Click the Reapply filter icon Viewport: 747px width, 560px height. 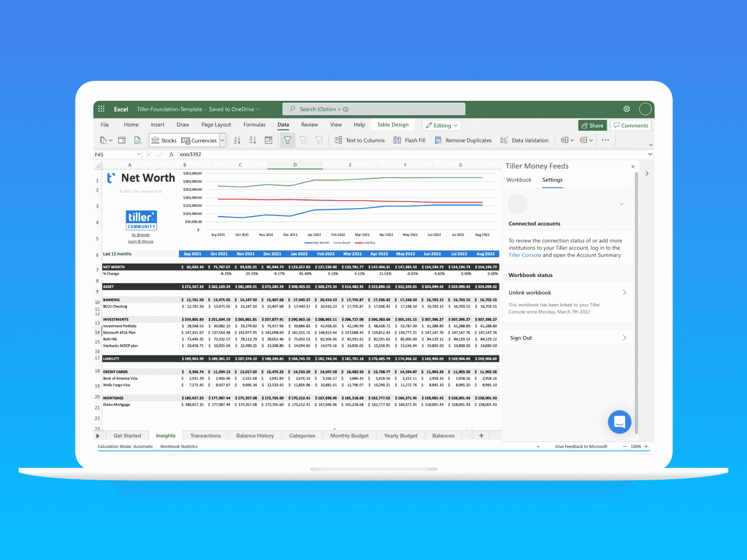pyautogui.click(x=319, y=140)
